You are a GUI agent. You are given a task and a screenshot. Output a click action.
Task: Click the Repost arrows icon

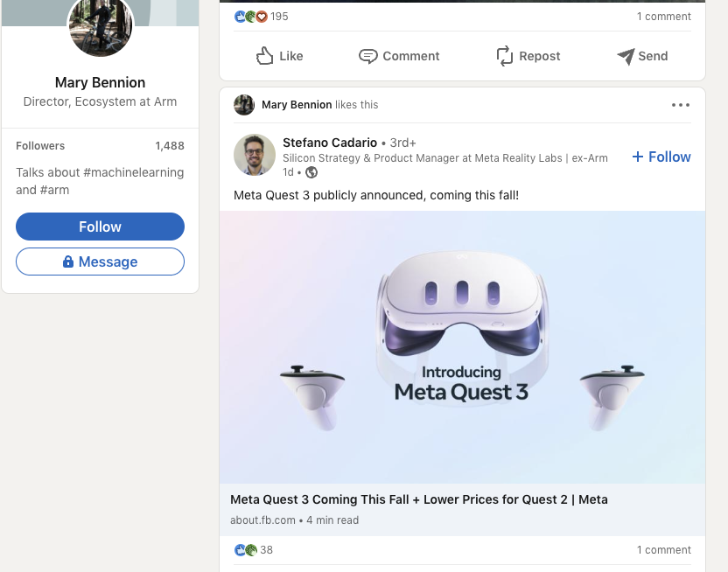click(505, 56)
